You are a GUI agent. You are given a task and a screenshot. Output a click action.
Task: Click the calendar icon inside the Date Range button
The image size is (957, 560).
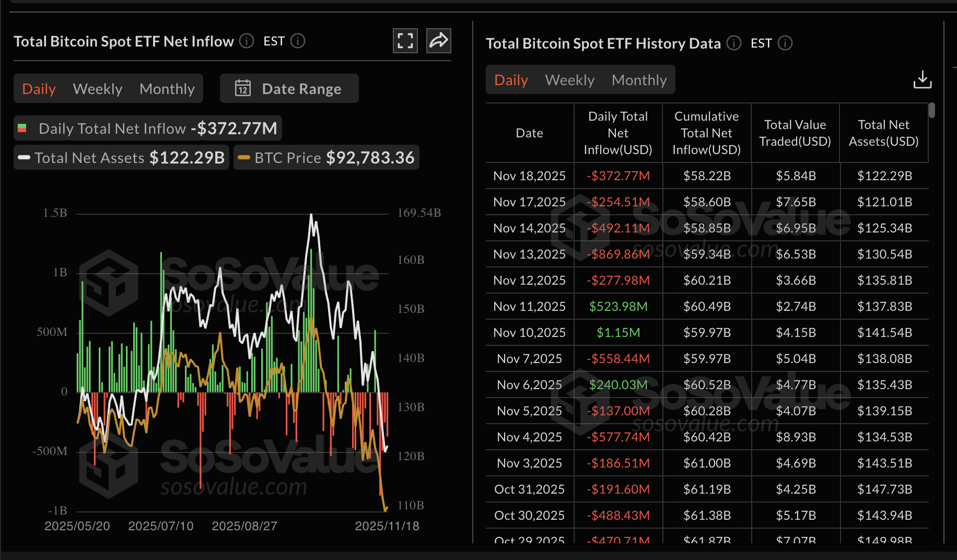pyautogui.click(x=242, y=88)
